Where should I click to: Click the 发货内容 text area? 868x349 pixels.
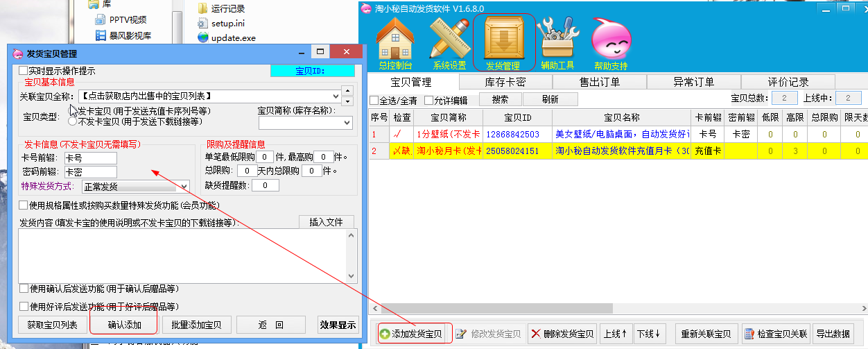point(182,256)
